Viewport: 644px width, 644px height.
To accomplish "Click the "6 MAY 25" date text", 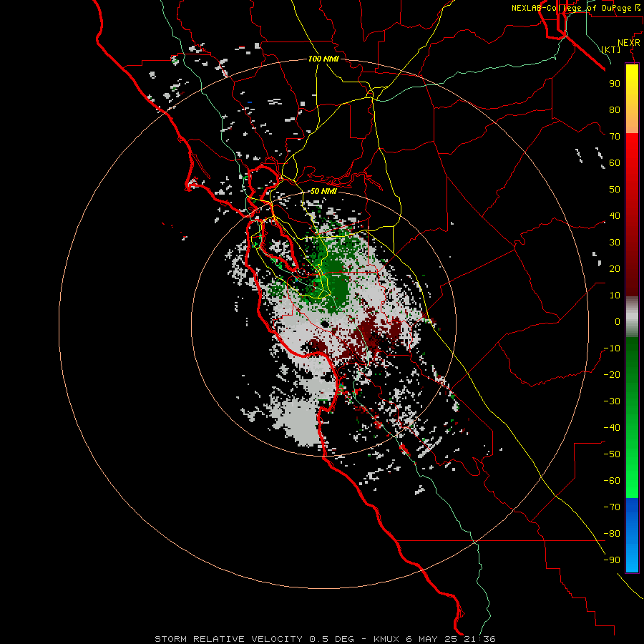I will click(x=431, y=639).
